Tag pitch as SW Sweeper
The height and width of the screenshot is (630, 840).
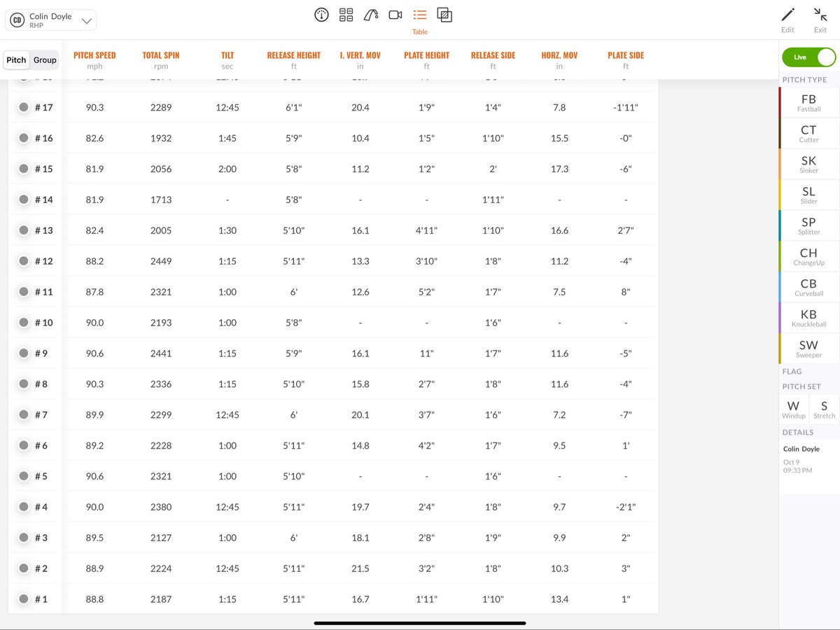pyautogui.click(x=808, y=349)
